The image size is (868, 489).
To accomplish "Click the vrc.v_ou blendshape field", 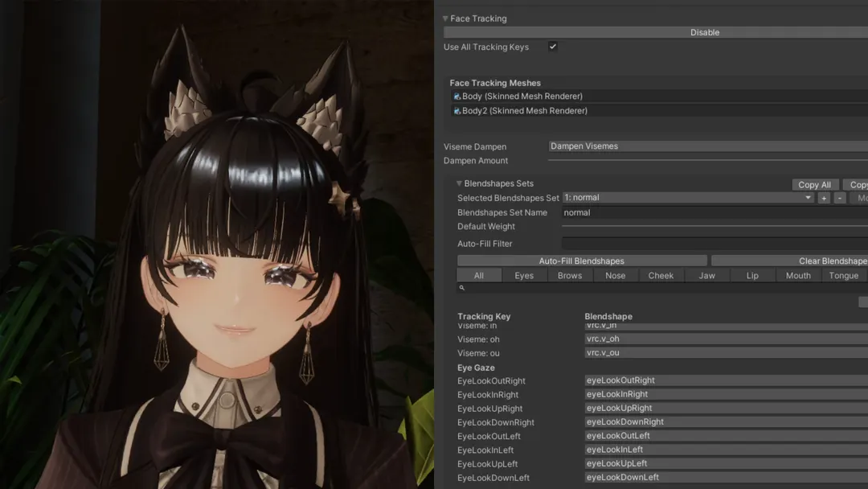I will click(x=727, y=353).
